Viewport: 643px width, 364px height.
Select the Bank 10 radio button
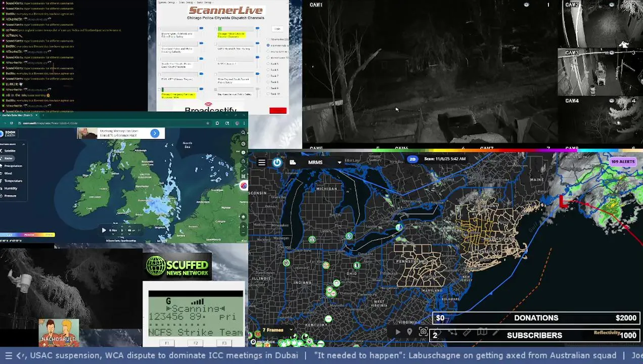(268, 94)
